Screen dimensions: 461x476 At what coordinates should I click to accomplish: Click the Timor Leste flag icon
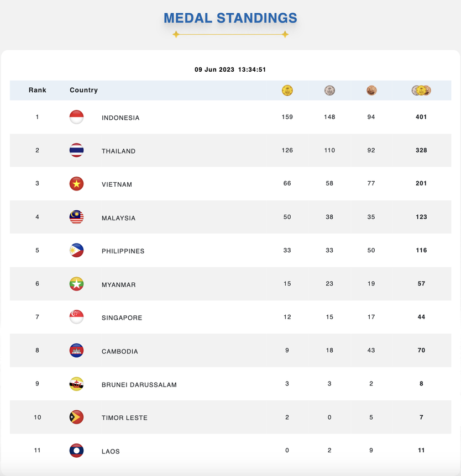pos(77,417)
